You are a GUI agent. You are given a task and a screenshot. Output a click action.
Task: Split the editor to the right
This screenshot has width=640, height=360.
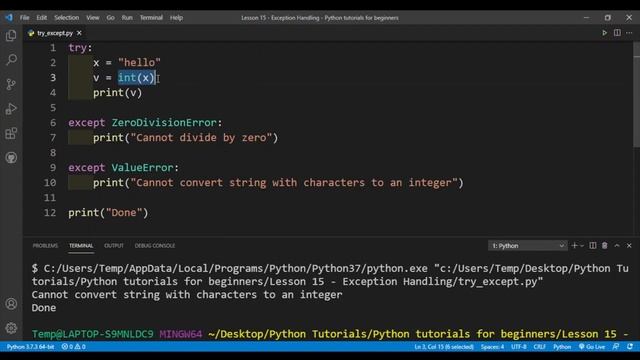point(617,33)
